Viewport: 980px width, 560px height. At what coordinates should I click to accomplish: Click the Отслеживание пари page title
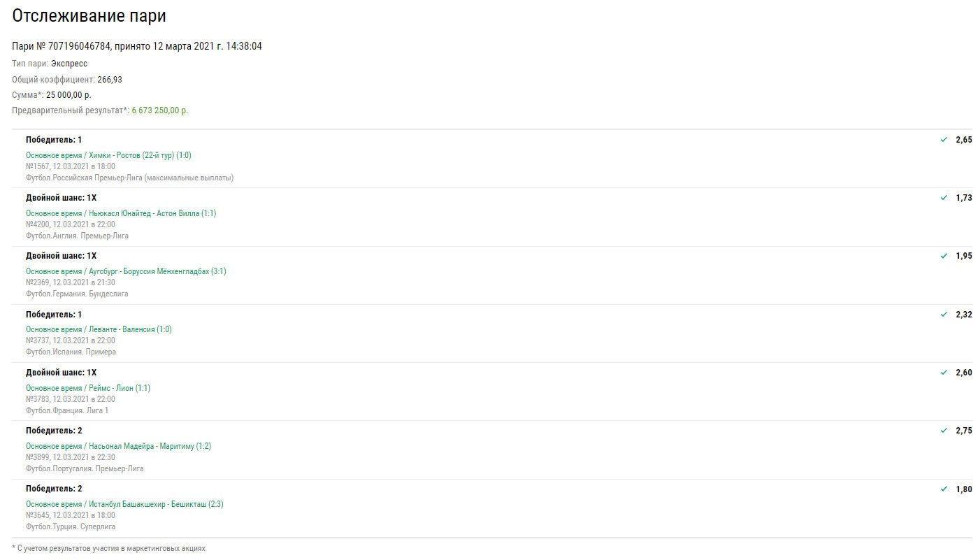(89, 16)
